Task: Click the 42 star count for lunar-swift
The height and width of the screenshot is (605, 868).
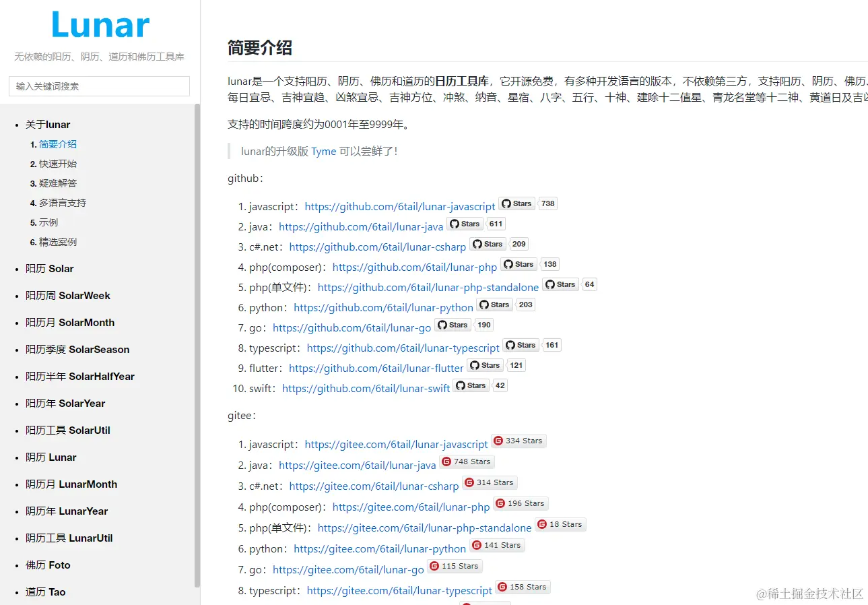Action: [500, 385]
